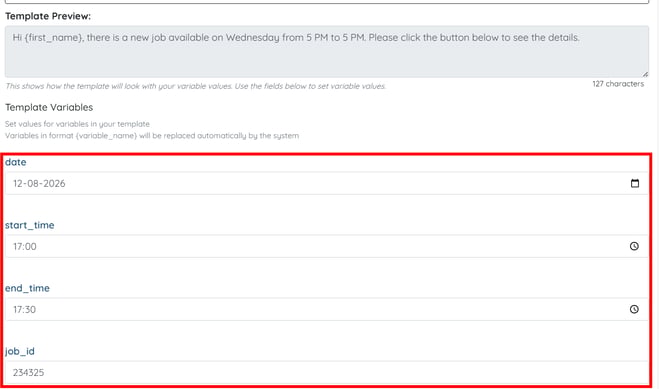Click the Template Preview resize handle
The width and height of the screenshot is (670, 389).
645,74
